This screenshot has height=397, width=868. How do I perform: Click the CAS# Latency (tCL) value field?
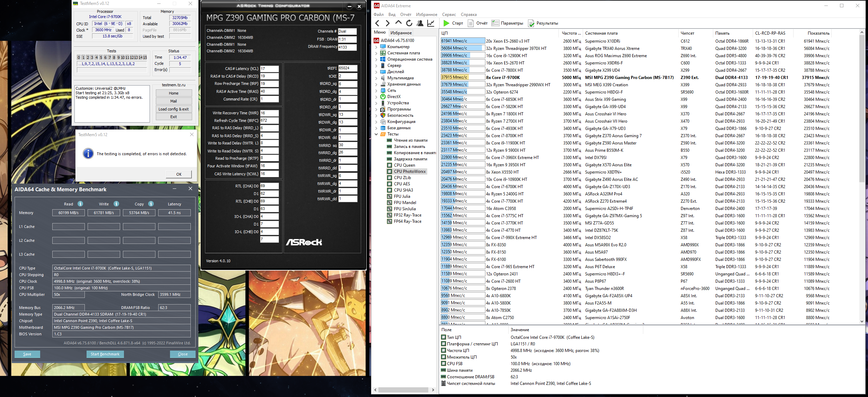coord(269,69)
